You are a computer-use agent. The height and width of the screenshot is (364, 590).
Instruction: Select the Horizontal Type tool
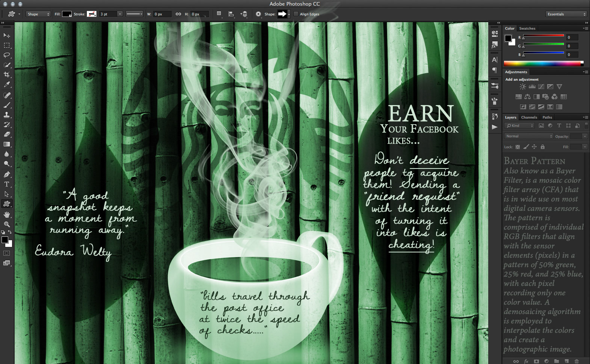(x=7, y=184)
